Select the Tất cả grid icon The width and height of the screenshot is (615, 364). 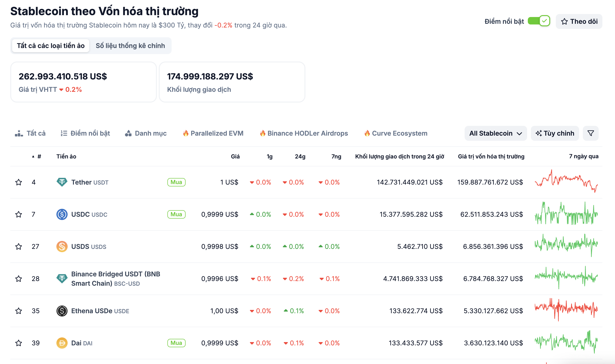20,133
